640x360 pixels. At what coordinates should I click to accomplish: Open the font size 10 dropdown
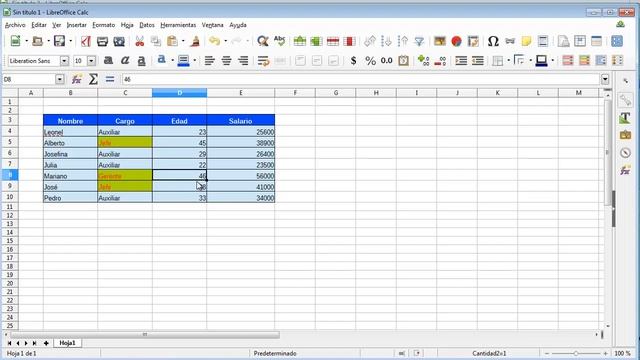pyautogui.click(x=91, y=61)
